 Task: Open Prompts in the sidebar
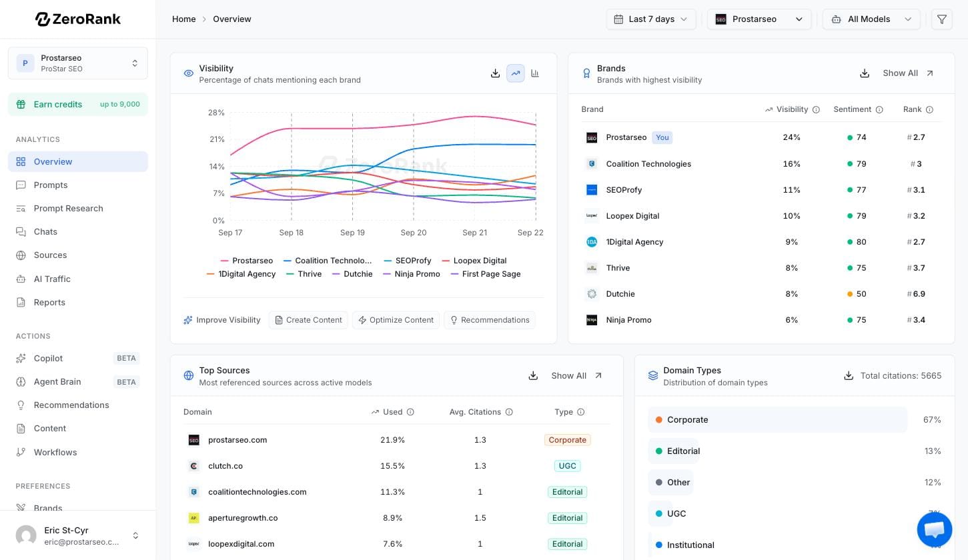pyautogui.click(x=78, y=185)
